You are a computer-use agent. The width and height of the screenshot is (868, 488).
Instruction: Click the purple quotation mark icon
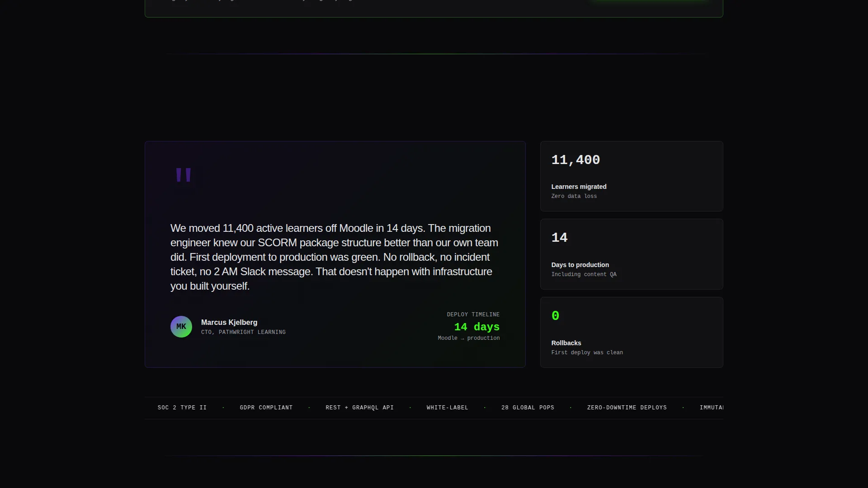click(x=184, y=175)
